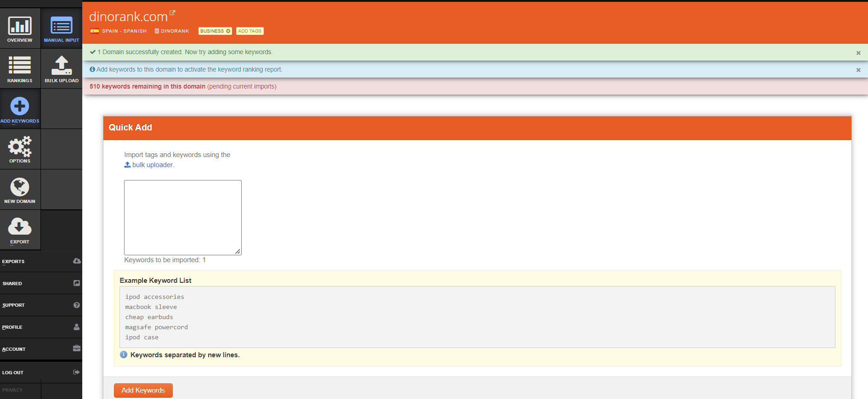
Task: Click 'macbook sleeve' example keyword
Action: tap(151, 307)
